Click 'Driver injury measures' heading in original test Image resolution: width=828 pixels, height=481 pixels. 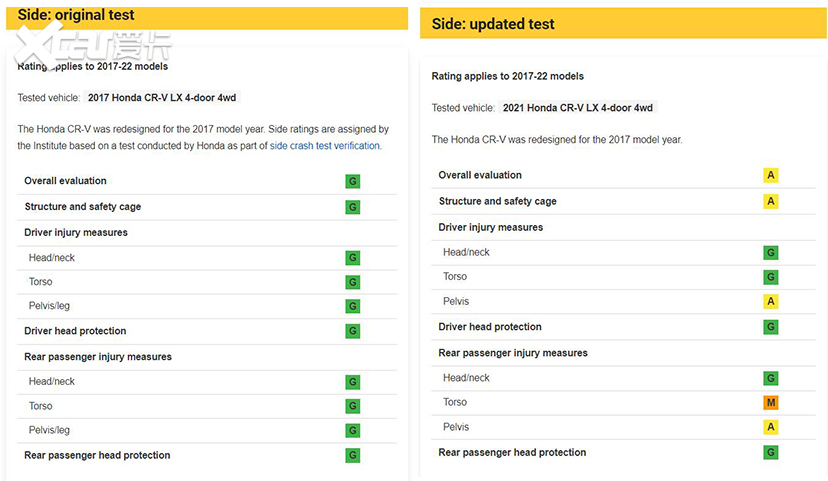pyautogui.click(x=76, y=232)
